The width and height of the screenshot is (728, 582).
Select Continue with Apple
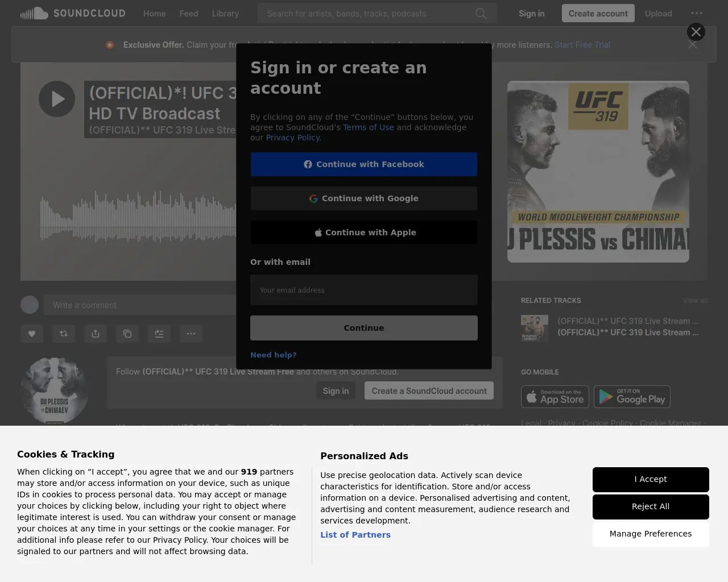coord(364,232)
